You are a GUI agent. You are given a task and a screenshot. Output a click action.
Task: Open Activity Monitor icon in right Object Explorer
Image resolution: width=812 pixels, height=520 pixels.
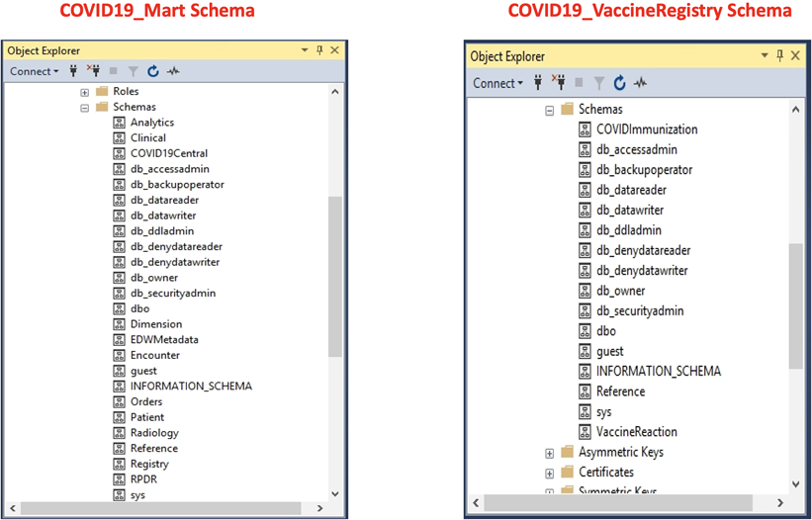click(x=641, y=83)
